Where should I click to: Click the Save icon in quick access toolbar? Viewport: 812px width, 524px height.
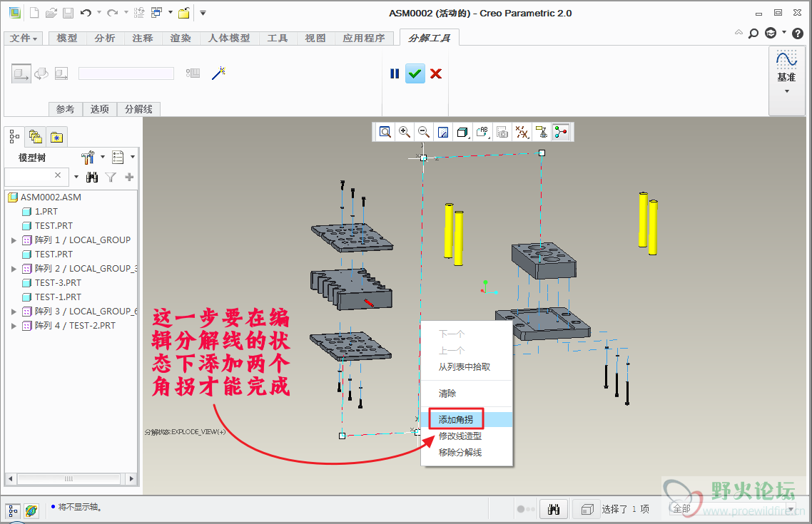tap(68, 13)
